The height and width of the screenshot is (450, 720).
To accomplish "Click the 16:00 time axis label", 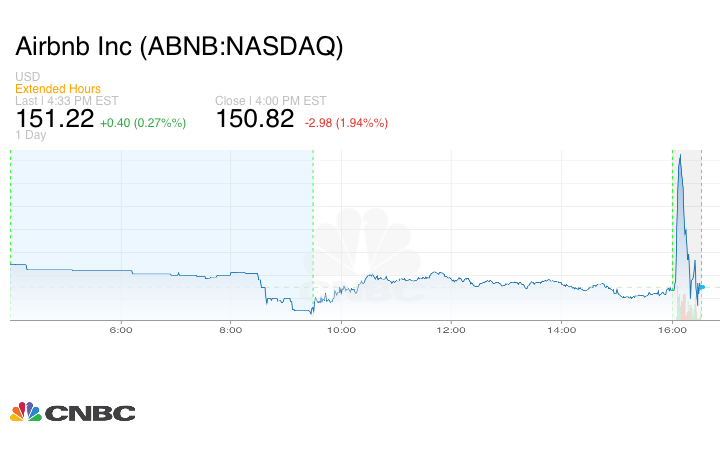I will point(672,328).
